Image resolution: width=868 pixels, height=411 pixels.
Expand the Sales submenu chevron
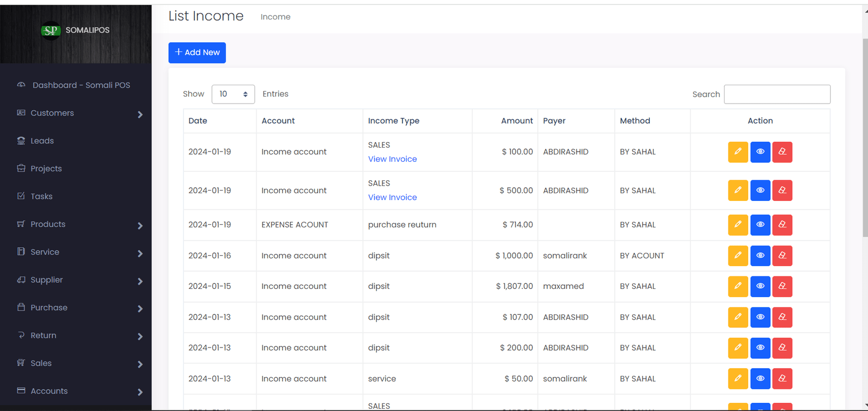tap(140, 364)
